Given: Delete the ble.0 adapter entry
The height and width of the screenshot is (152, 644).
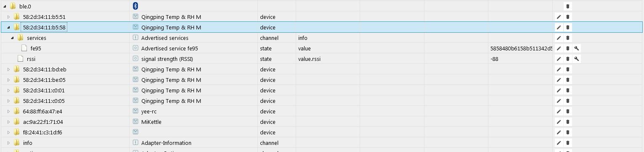Looking at the screenshot, I should (x=567, y=6).
